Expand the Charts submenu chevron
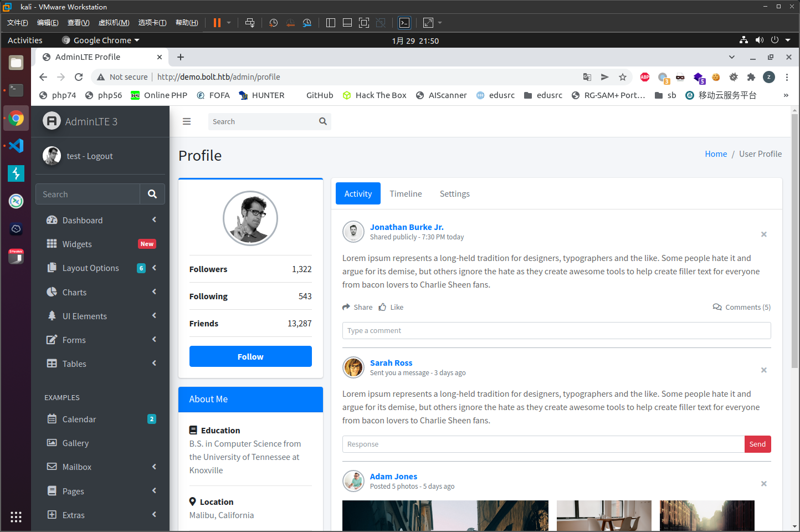800x532 pixels. [155, 292]
